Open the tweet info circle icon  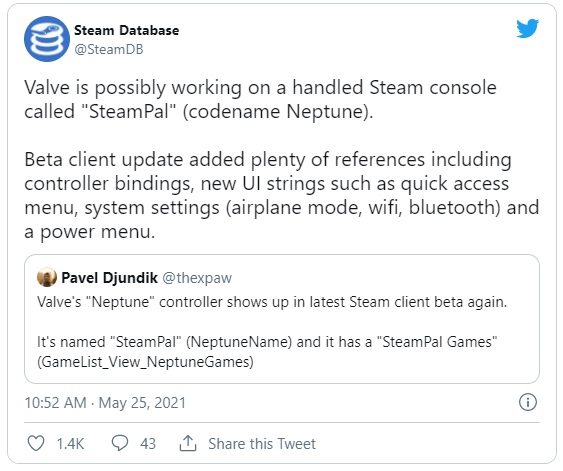[527, 402]
